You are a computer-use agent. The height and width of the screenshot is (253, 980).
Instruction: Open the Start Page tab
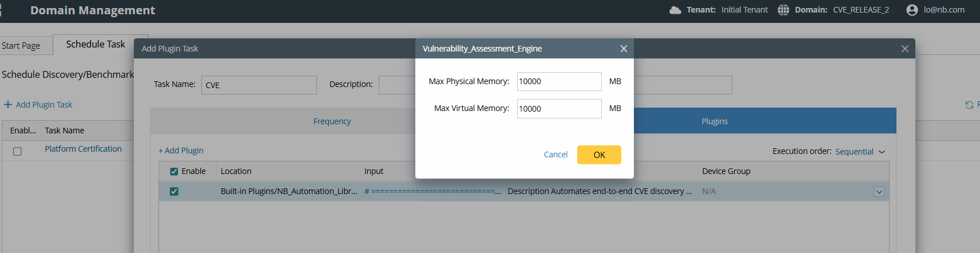(x=21, y=46)
